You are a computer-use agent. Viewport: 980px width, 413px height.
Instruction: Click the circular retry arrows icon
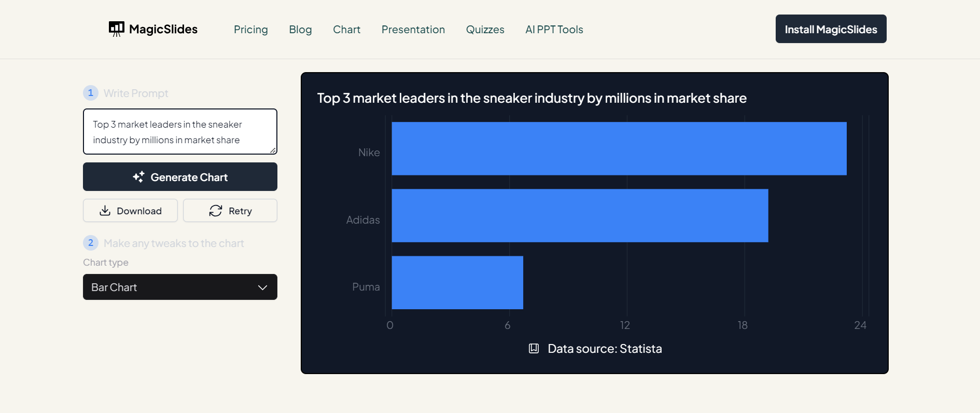(x=216, y=211)
